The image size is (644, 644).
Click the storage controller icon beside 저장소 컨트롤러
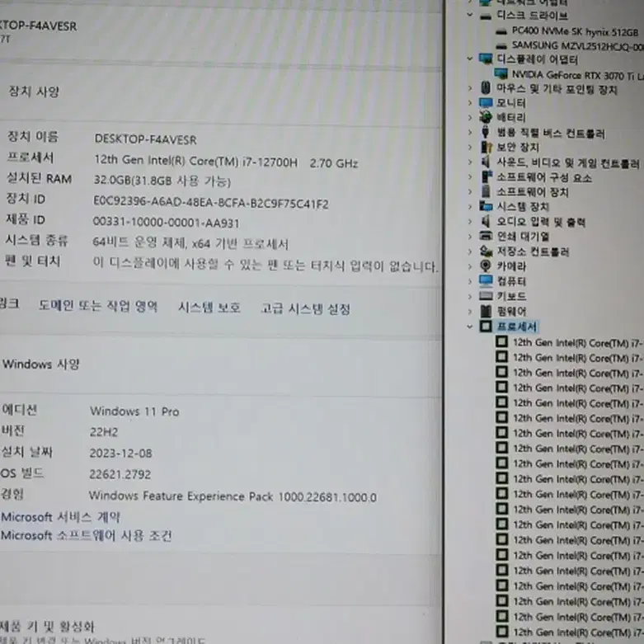[x=486, y=251]
